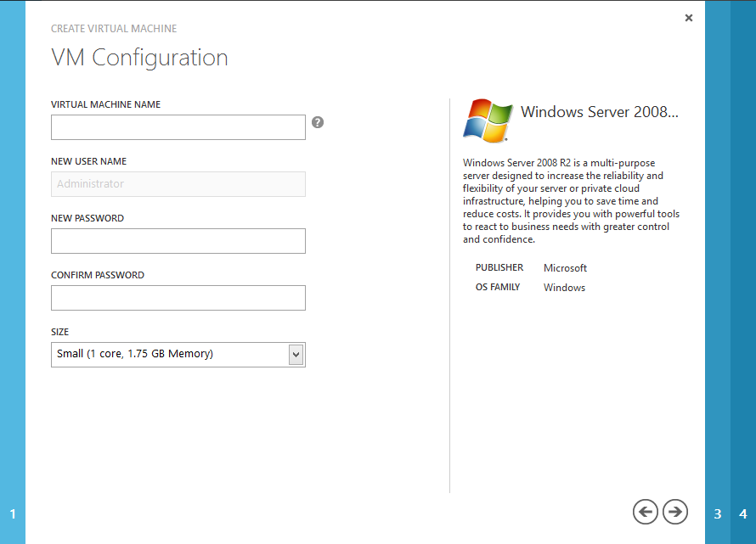The height and width of the screenshot is (544, 756).
Task: Click the publisher value Microsoft
Action: click(x=565, y=268)
